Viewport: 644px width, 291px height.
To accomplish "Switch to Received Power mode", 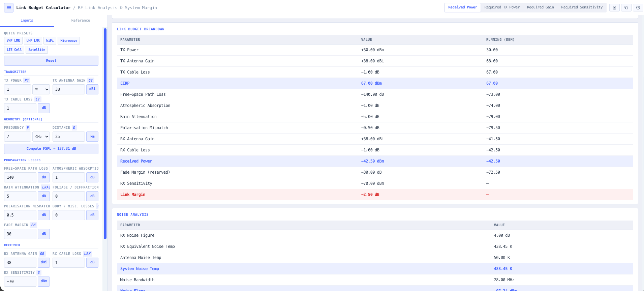I will pos(462,7).
